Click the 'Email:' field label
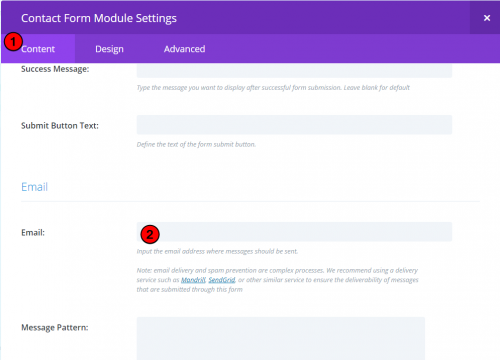The width and height of the screenshot is (500, 360). coord(33,232)
